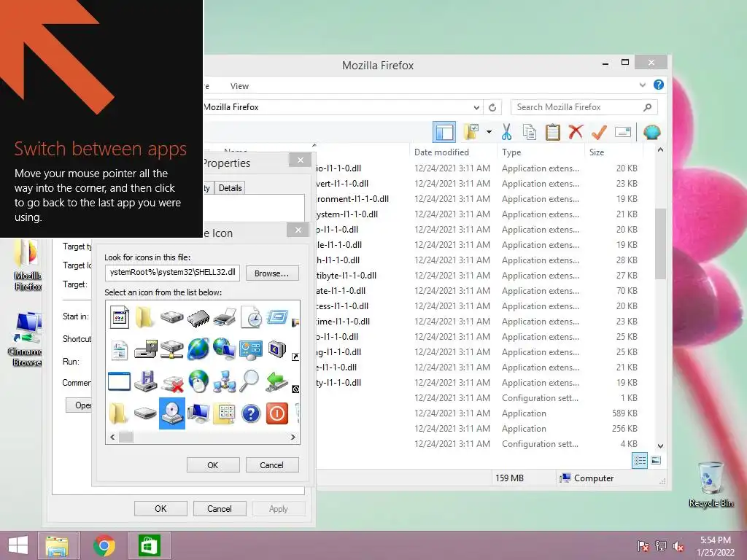Select the folder with icon grid
747x560 pixels.
point(225,413)
